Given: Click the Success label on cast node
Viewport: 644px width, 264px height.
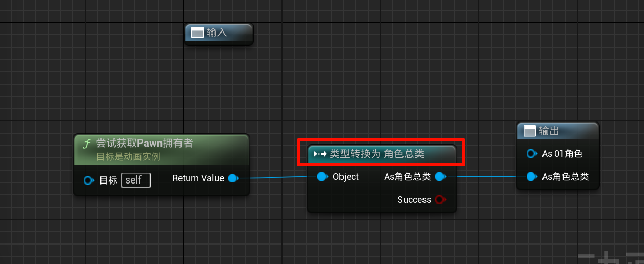Looking at the screenshot, I should (x=414, y=200).
